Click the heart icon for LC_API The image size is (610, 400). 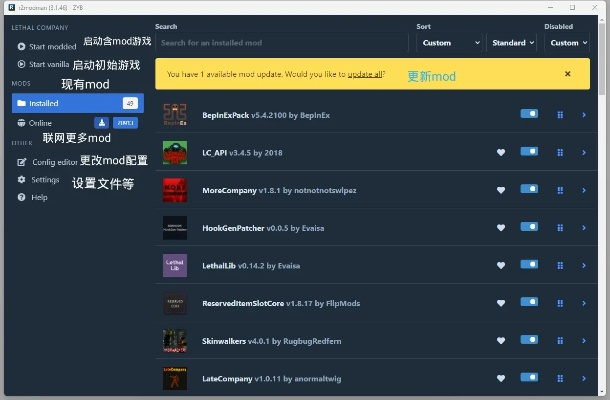501,153
